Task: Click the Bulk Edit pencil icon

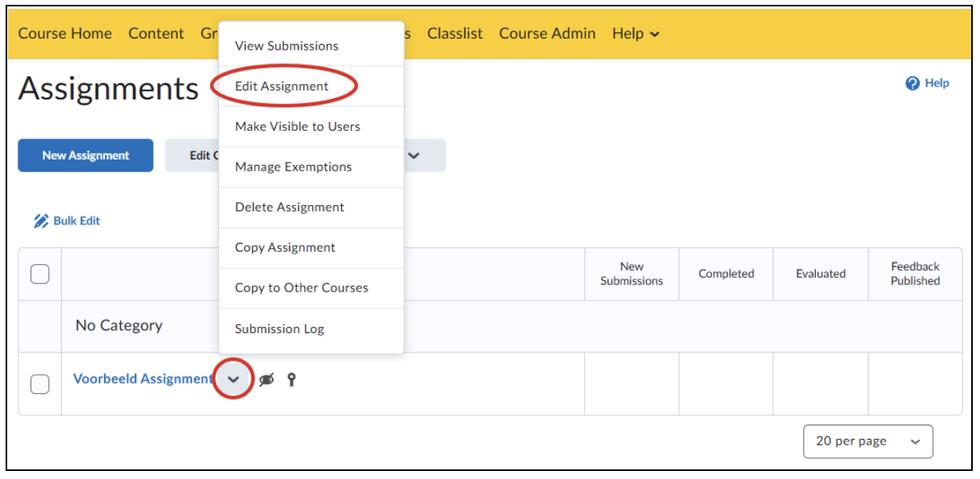Action: (41, 221)
